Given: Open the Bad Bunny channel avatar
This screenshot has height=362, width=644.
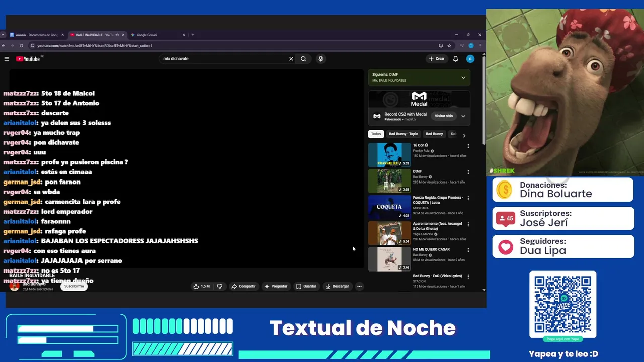Looking at the screenshot, I should (14, 286).
